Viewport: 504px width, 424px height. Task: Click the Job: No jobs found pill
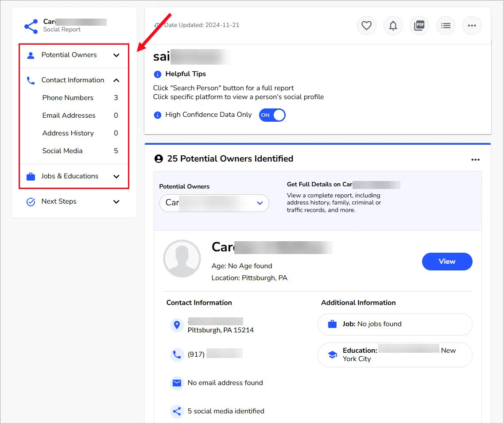(395, 324)
